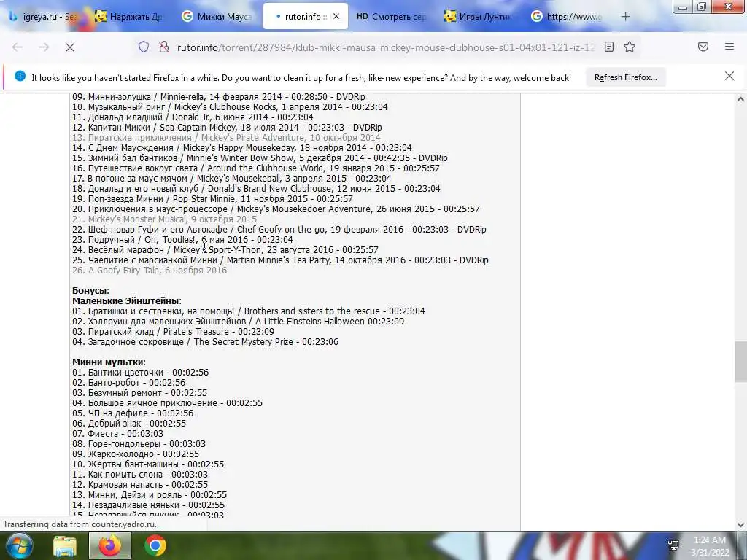Switch to the igreya.ru tab
The image size is (747, 560).
click(44, 17)
